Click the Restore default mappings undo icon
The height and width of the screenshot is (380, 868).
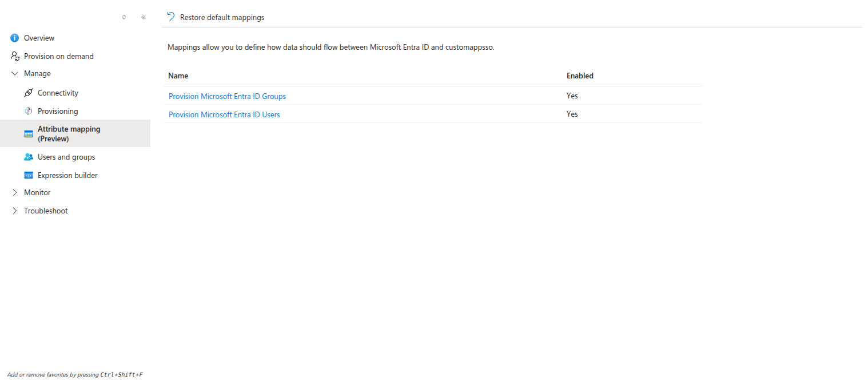tap(171, 17)
